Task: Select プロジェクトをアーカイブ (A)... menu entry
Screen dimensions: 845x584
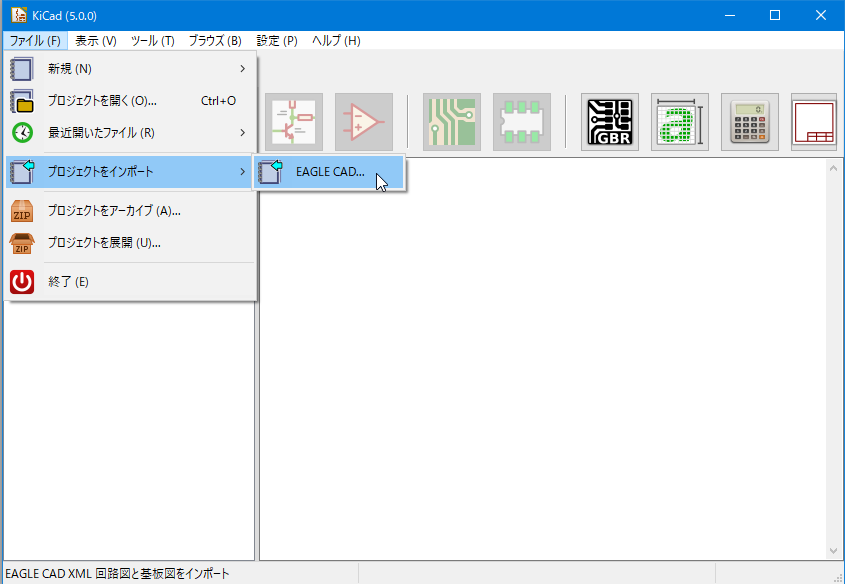Action: (x=130, y=211)
